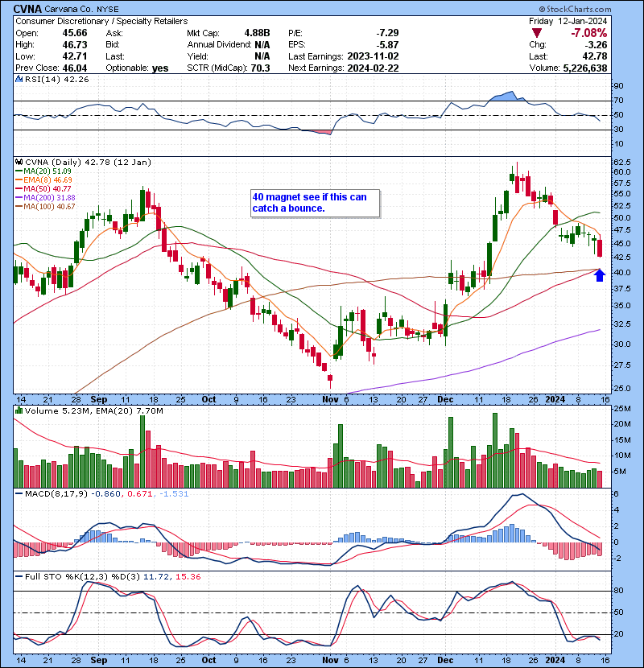Click the Dec label on price chart axis
The image size is (644, 668).
(x=445, y=400)
